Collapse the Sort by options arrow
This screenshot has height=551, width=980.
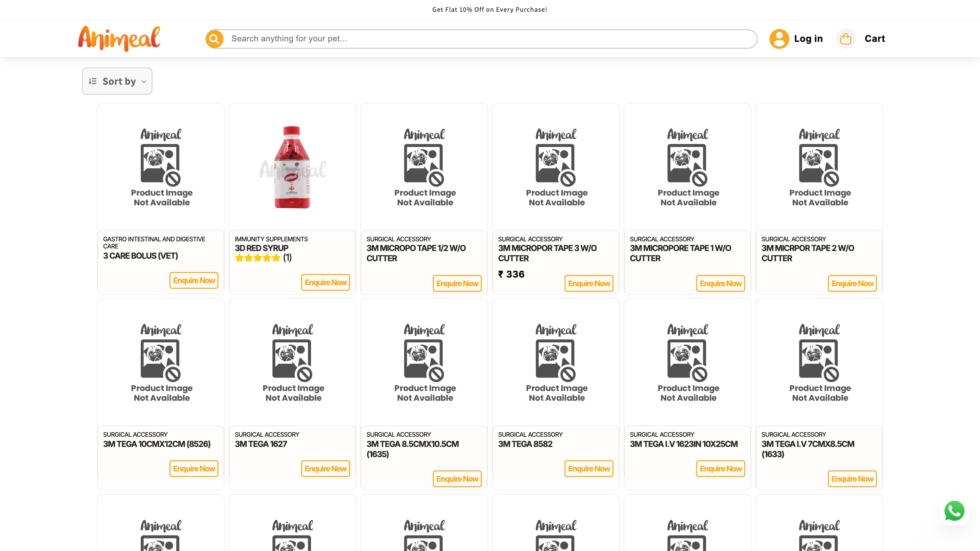[x=144, y=81]
